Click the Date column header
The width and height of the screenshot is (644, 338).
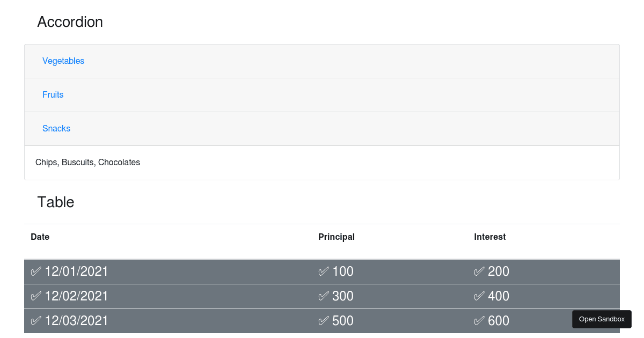click(40, 237)
